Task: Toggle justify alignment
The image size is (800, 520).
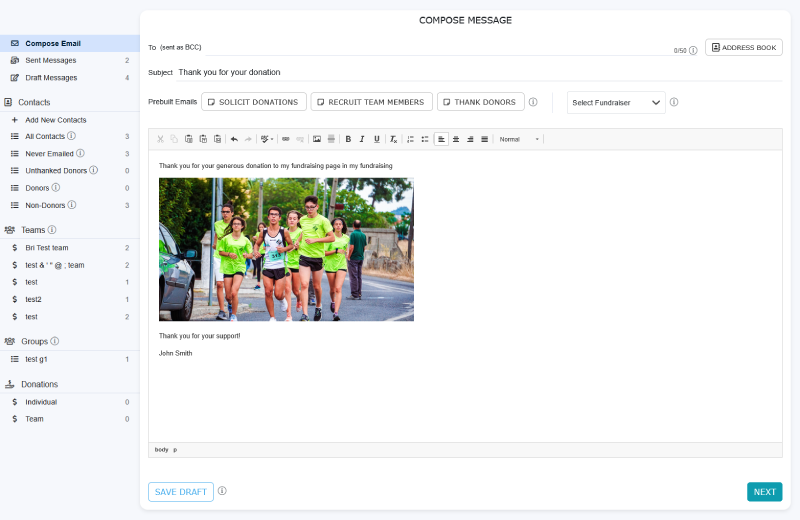Action: tap(485, 139)
